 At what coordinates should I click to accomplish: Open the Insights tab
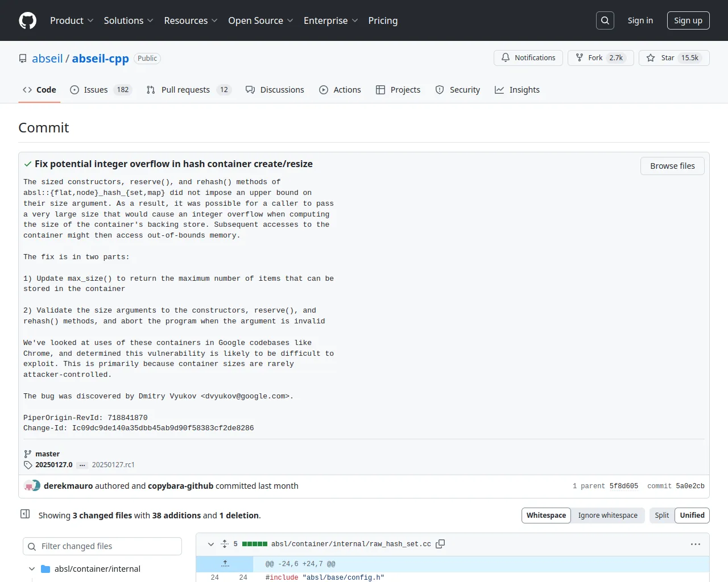click(x=517, y=90)
